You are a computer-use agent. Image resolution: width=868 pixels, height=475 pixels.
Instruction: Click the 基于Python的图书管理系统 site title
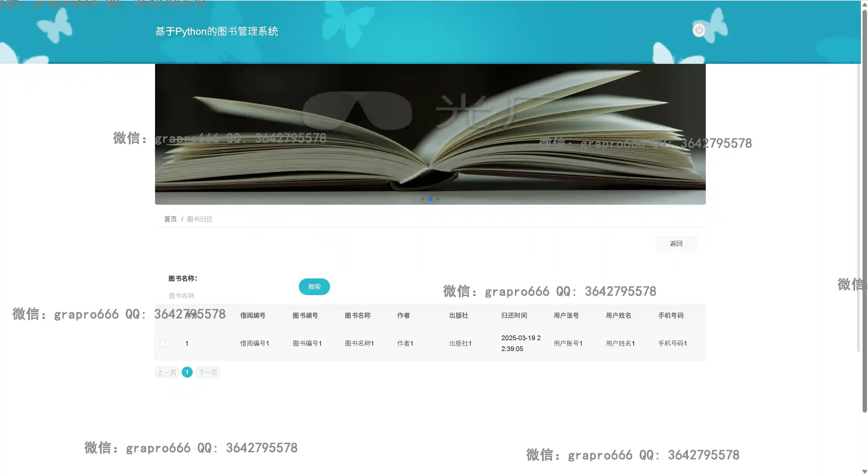(216, 32)
